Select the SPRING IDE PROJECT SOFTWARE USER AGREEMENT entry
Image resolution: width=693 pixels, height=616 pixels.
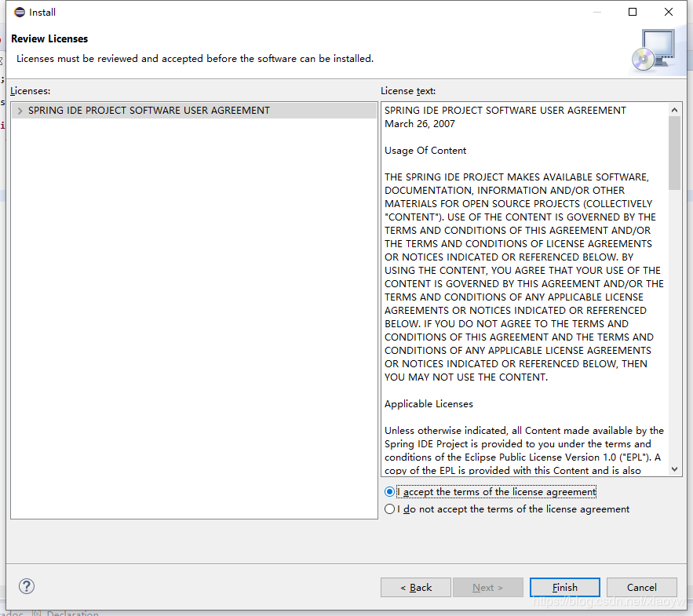click(149, 111)
